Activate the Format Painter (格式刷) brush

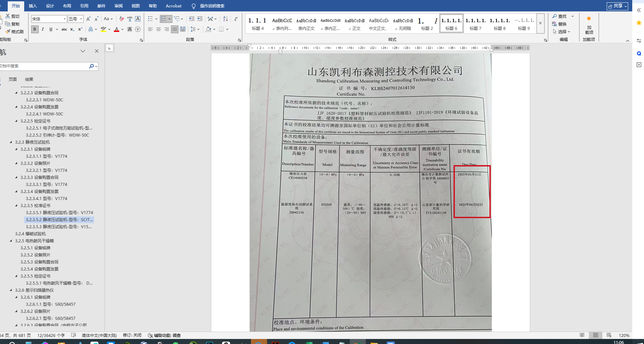pos(8,32)
